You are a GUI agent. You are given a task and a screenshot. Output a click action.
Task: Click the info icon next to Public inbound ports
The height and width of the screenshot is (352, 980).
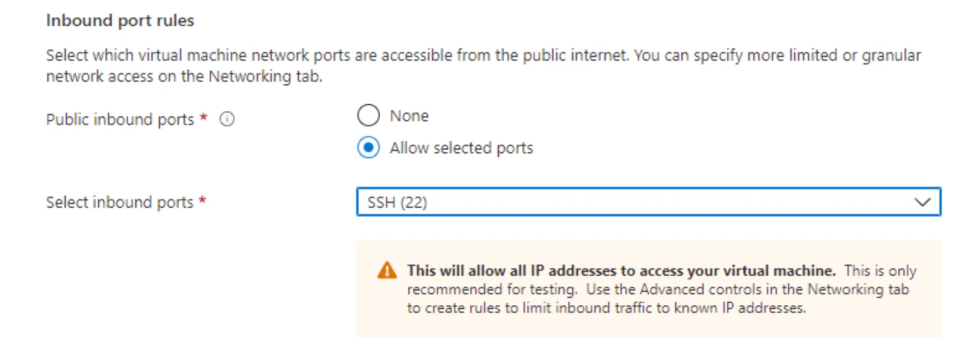click(x=226, y=118)
